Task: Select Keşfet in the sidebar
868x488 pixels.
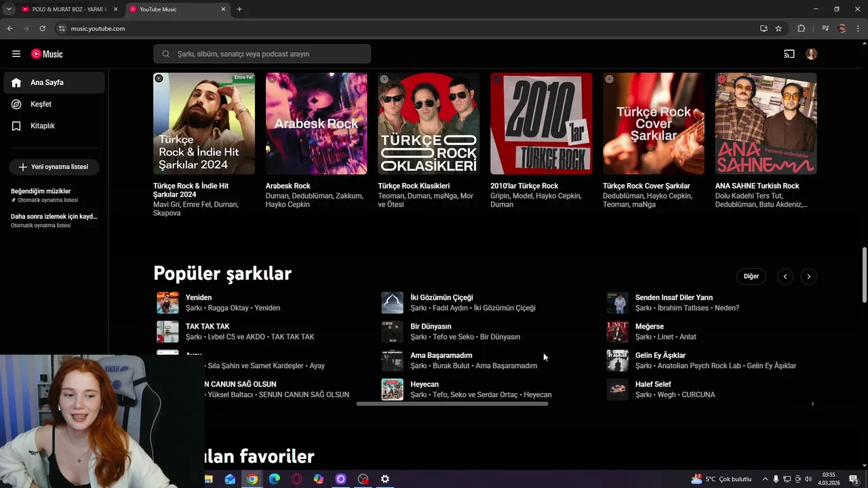Action: point(54,104)
